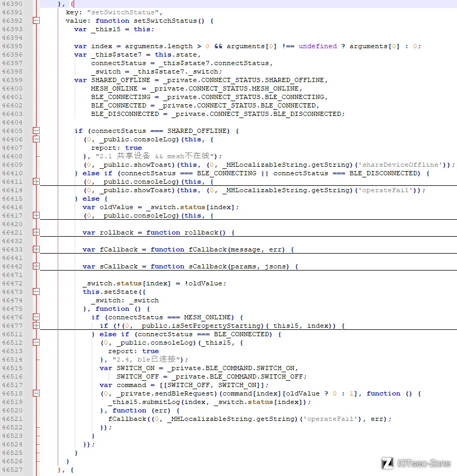Click '!oldValue' assignment on line 46472
The image size is (457, 476).
pos(203,283)
